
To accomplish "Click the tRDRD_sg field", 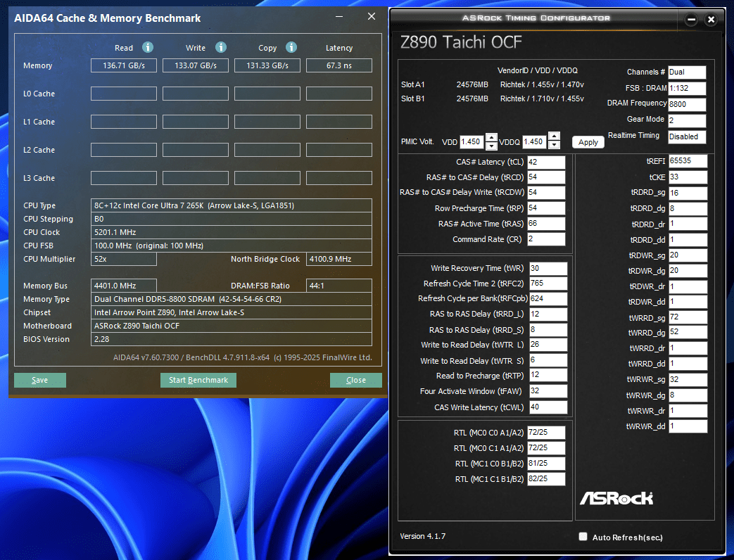I will 688,193.
